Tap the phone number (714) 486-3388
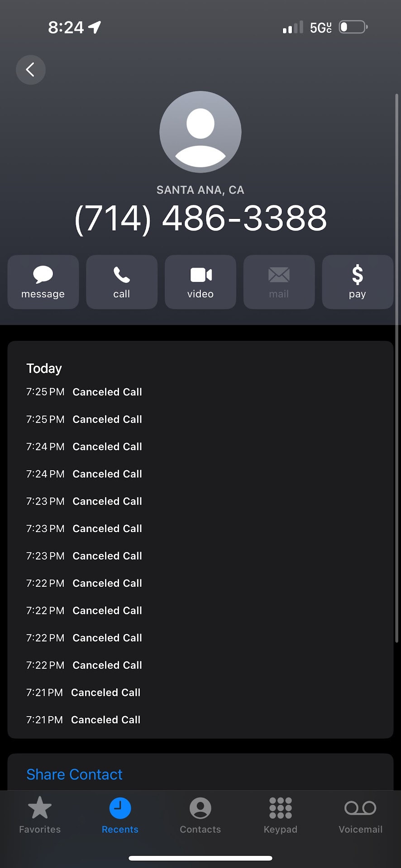The image size is (401, 868). point(200,218)
